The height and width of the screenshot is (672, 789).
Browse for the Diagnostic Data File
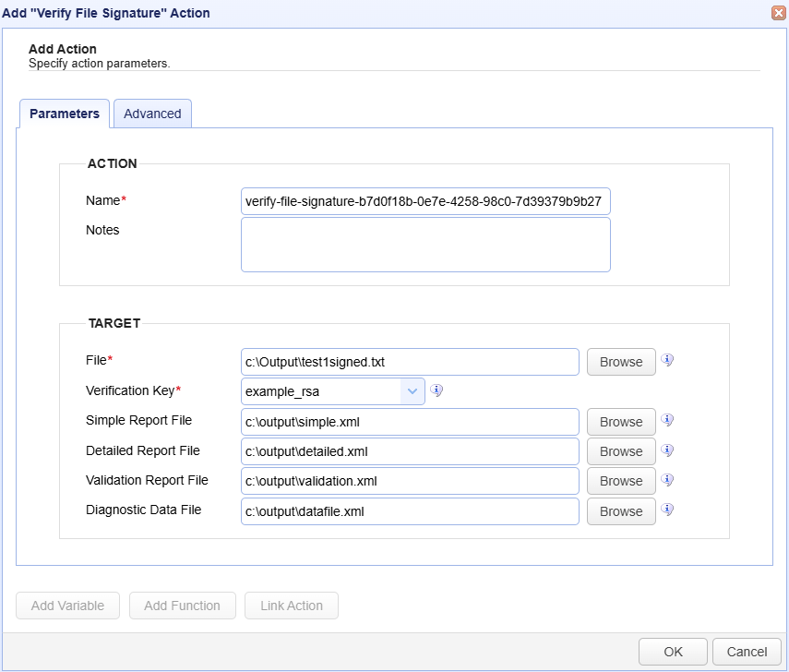click(x=621, y=511)
